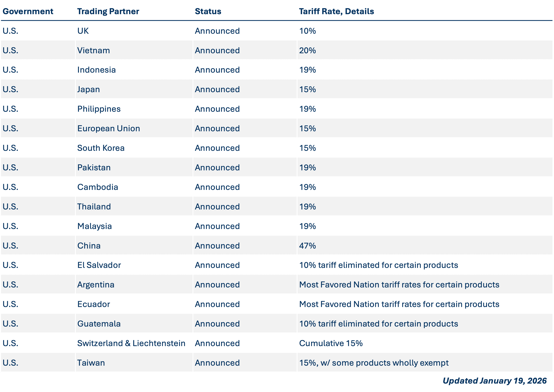Click the Government column header
The height and width of the screenshot is (392, 554).
pyautogui.click(x=28, y=11)
